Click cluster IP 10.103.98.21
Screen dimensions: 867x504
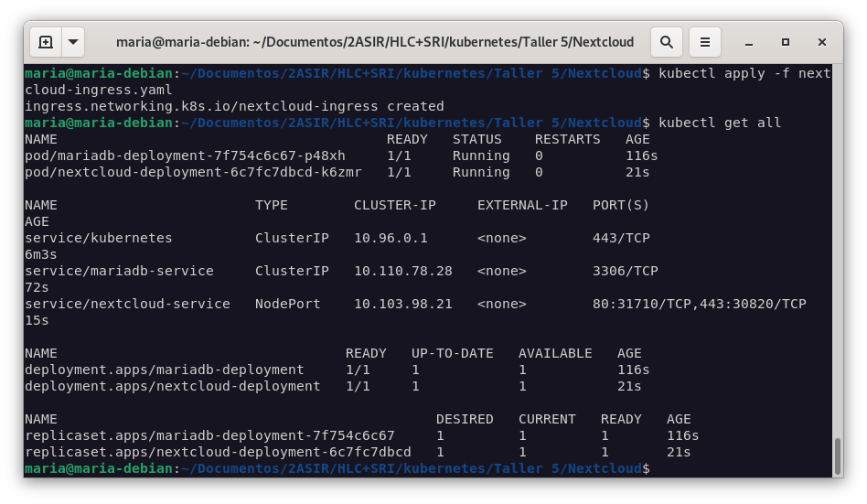point(403,305)
